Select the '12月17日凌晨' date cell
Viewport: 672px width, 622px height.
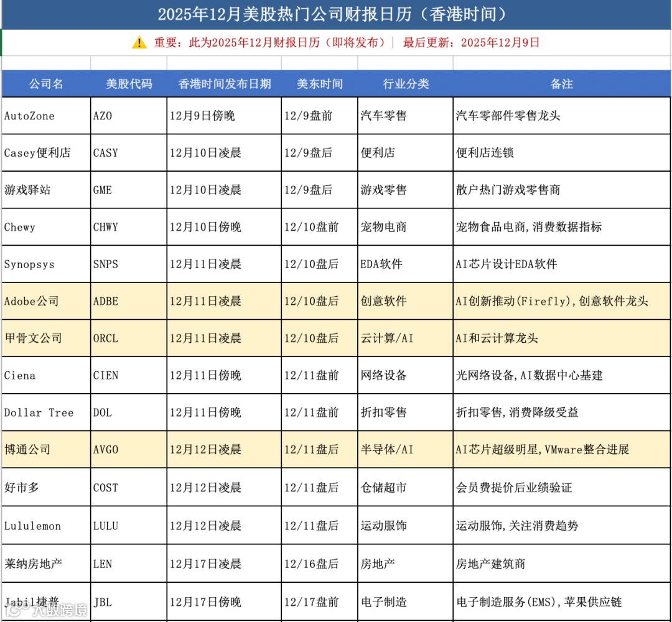[x=224, y=564]
